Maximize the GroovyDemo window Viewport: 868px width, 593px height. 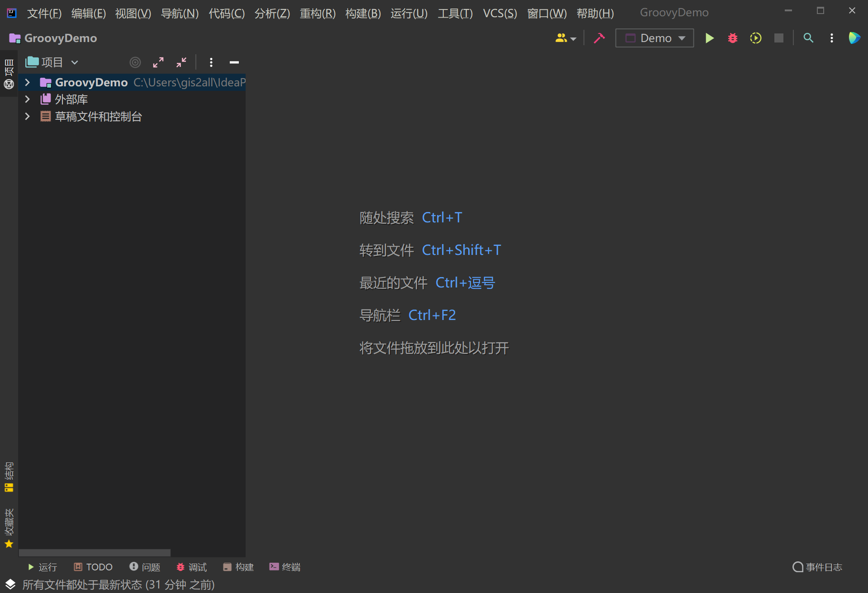pyautogui.click(x=820, y=10)
